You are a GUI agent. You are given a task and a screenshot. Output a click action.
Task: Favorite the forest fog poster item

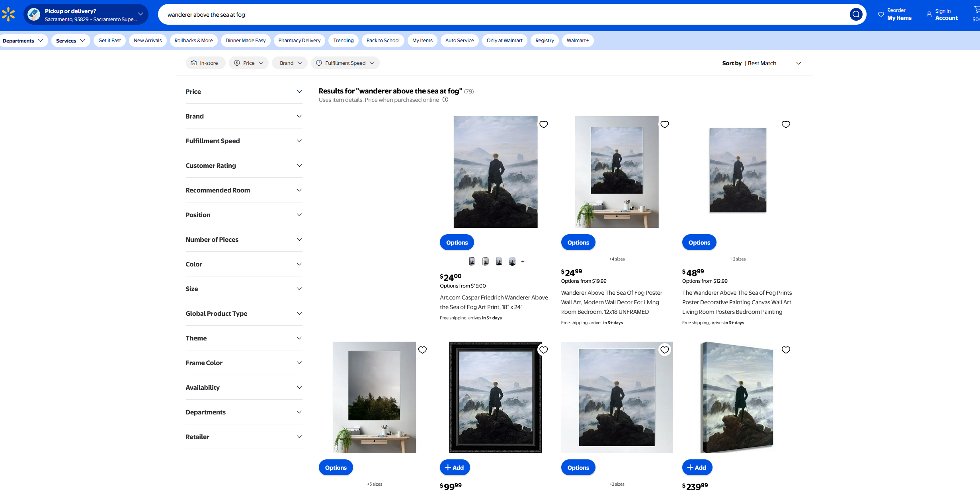(422, 350)
